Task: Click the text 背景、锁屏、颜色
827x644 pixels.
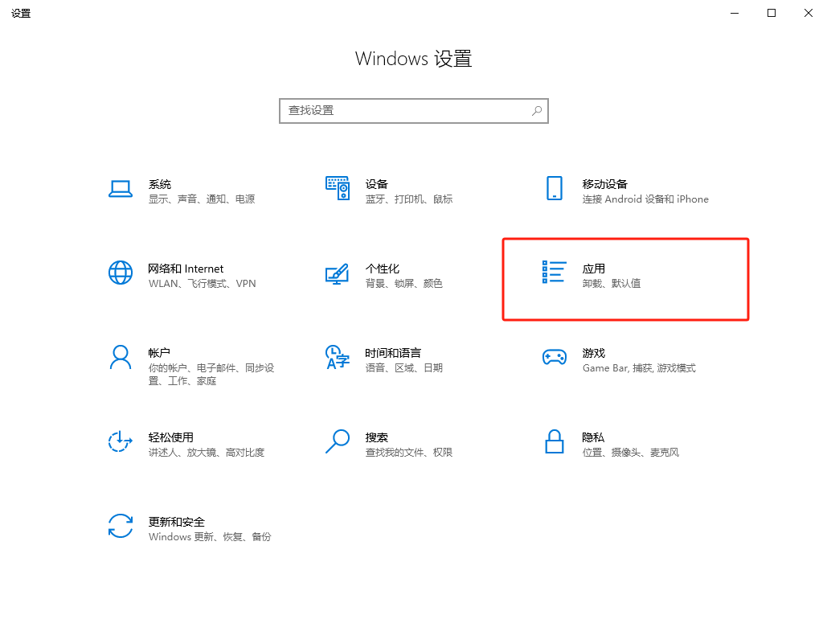Action: (404, 283)
